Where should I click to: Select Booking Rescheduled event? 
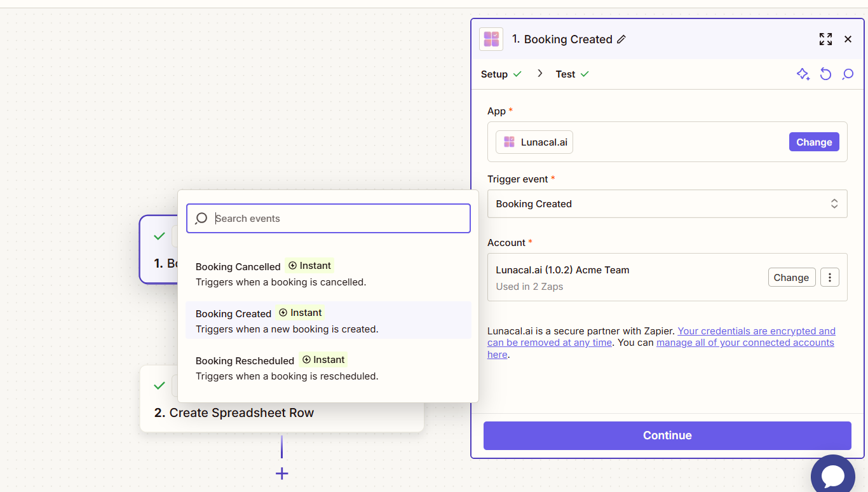pyautogui.click(x=329, y=367)
